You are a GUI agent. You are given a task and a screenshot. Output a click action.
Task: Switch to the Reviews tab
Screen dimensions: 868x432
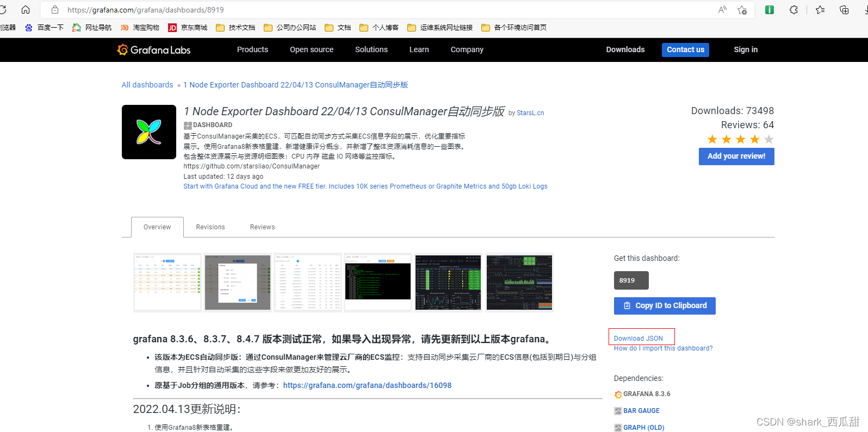click(x=263, y=227)
